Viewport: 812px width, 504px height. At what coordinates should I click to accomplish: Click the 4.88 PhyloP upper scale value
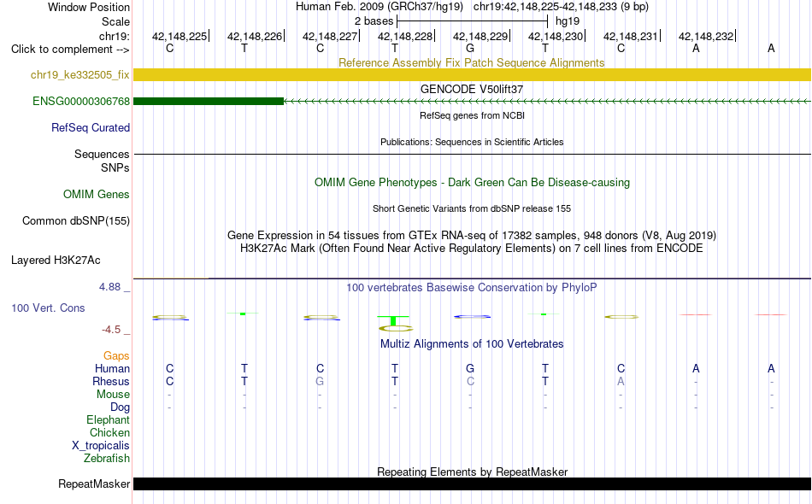[x=109, y=287]
